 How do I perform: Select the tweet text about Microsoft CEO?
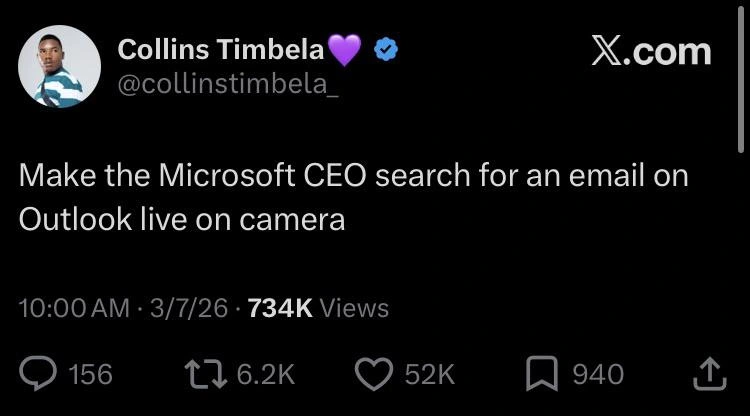[354, 198]
